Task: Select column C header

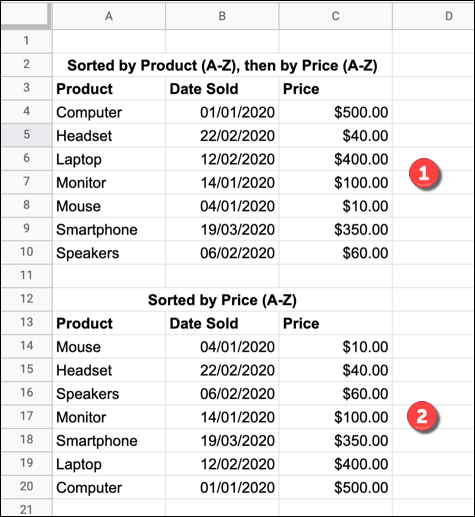Action: [x=335, y=16]
